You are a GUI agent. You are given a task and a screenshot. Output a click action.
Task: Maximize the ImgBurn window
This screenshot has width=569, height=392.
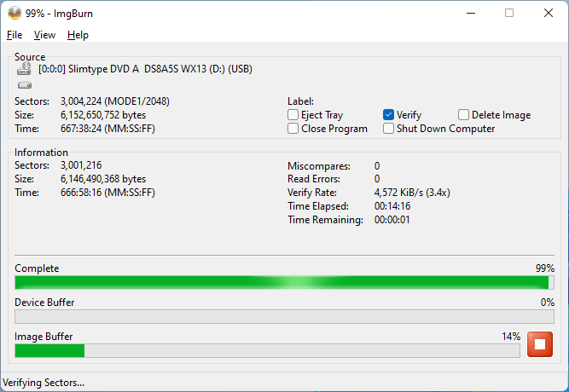(x=509, y=13)
